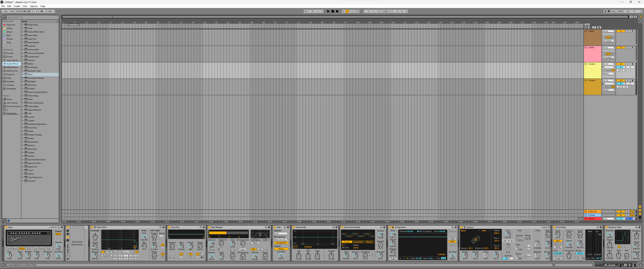Image resolution: width=644 pixels, height=269 pixels.
Task: Select the Rock amp type
Action: pyautogui.click(x=29, y=249)
